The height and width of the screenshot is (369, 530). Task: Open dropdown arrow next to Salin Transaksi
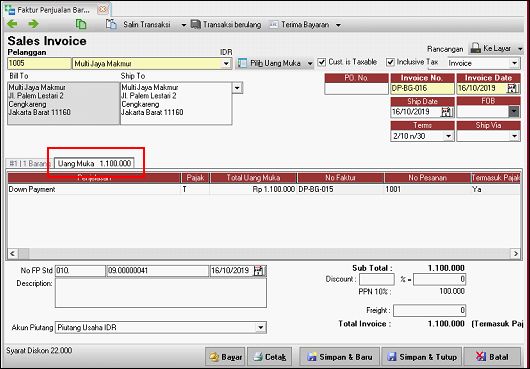pos(184,25)
